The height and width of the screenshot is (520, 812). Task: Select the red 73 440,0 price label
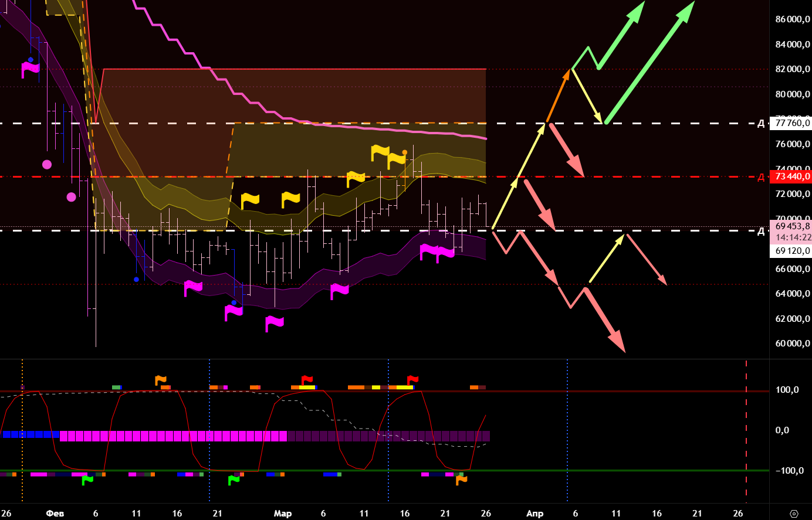pyautogui.click(x=792, y=176)
